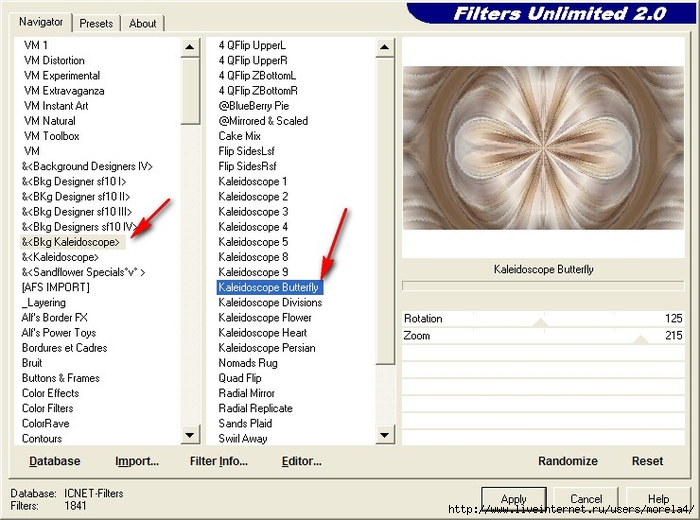Open Filter Info...
700x520 pixels.
click(219, 461)
